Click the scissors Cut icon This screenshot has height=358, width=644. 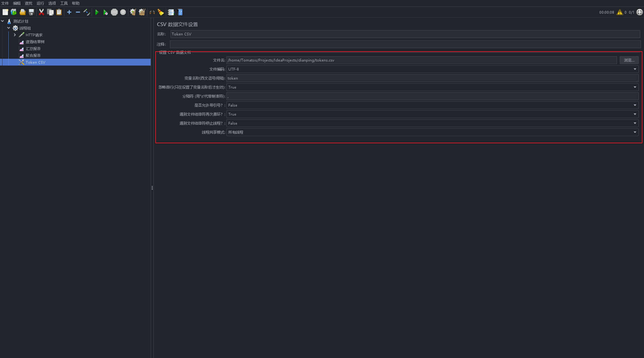41,12
